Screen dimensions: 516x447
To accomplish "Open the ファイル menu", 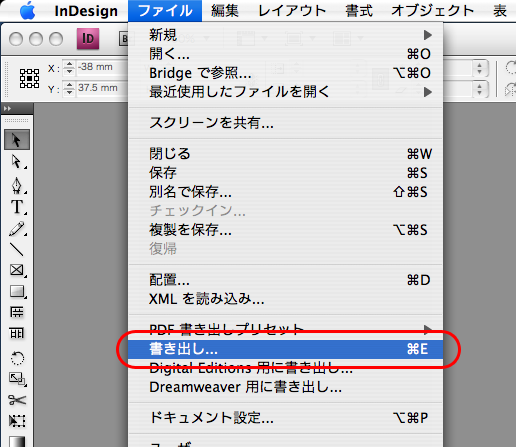I will (165, 11).
